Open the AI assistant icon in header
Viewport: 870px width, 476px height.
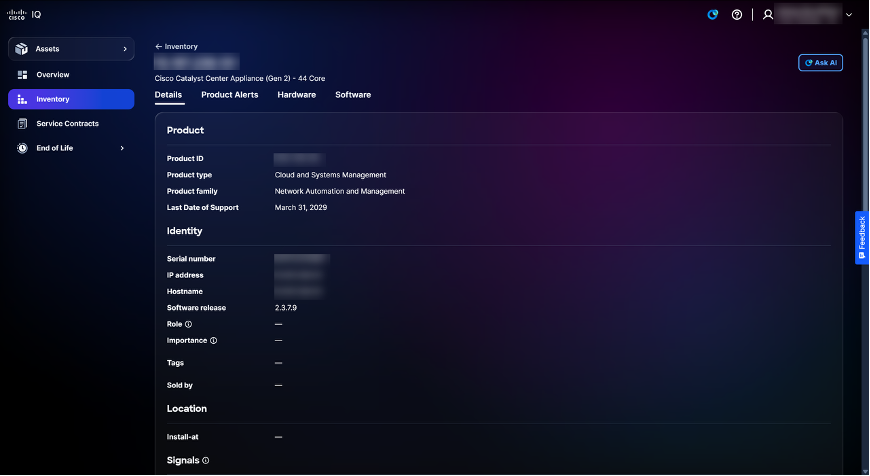(712, 15)
